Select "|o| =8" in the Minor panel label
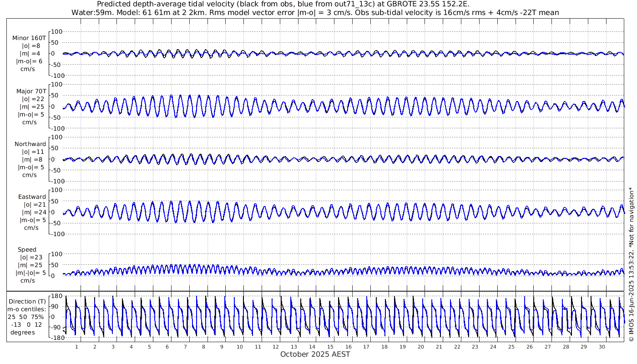The height and width of the screenshot is (364, 637). point(31,46)
